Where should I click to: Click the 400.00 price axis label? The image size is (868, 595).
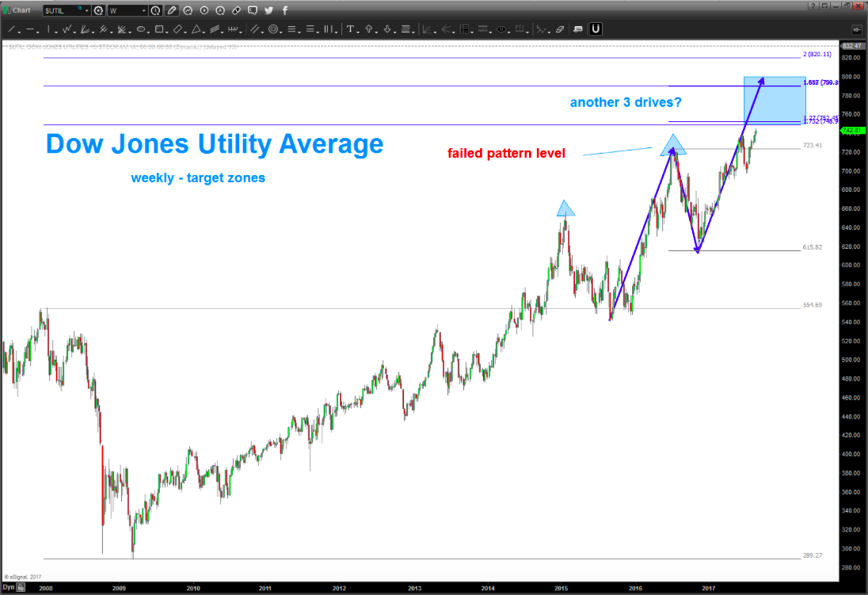[x=851, y=454]
